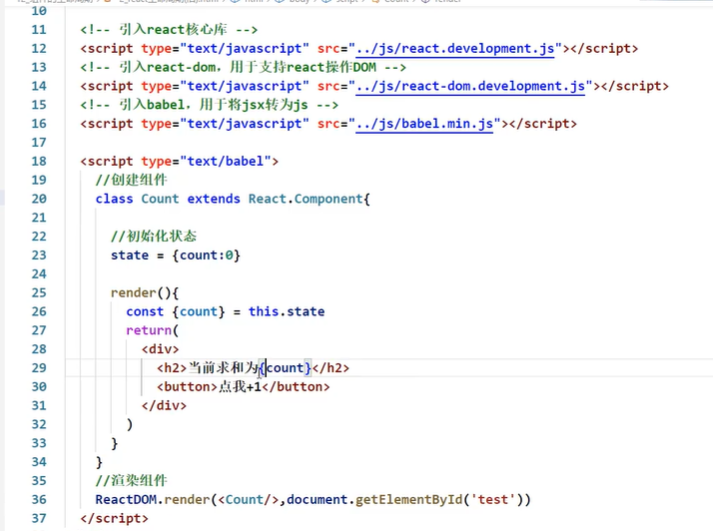The height and width of the screenshot is (531, 713).
Task: Click the 'render(){' method declaration on line 25
Action: 145,293
